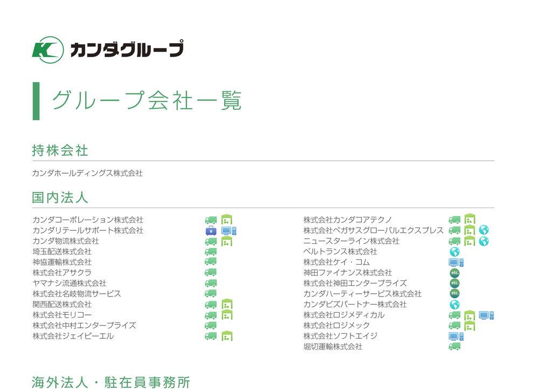This screenshot has height=392, width=539.
Task: Click the 株式会社ロジメディカル name
Action: (x=344, y=315)
